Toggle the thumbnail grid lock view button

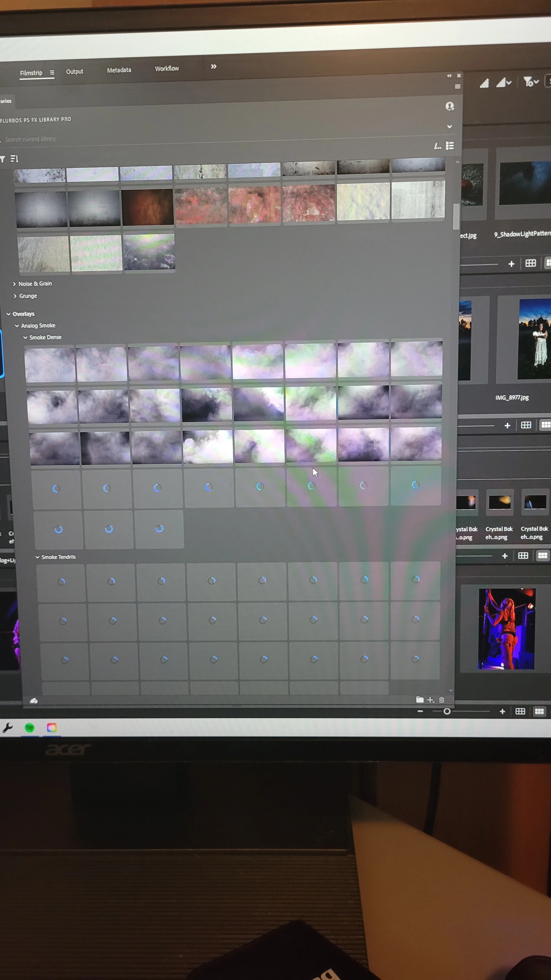point(520,711)
